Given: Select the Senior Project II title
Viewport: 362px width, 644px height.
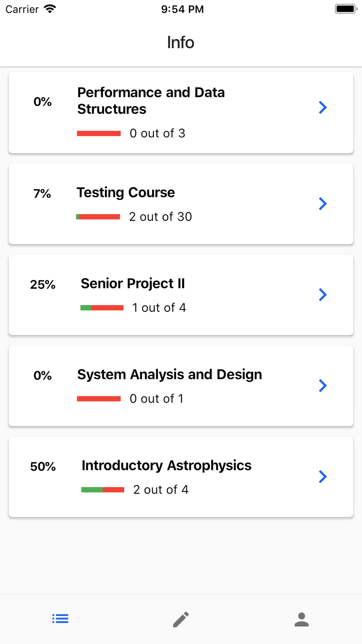Looking at the screenshot, I should (x=133, y=284).
